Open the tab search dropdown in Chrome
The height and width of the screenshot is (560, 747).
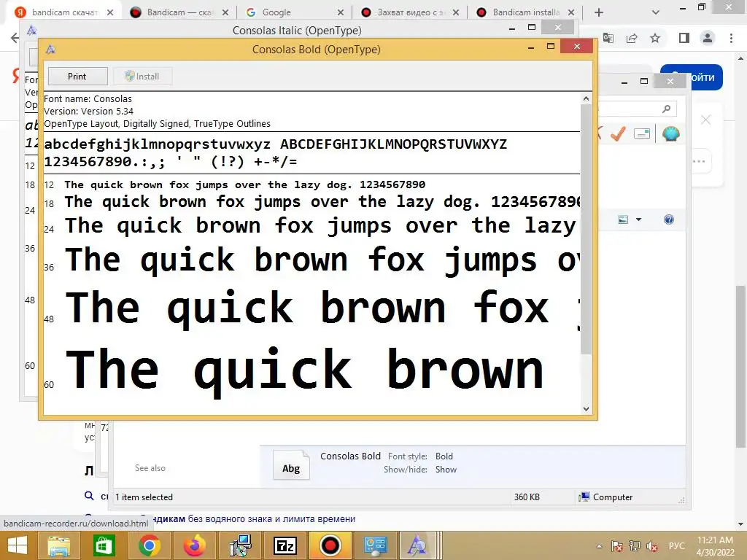pos(656,12)
